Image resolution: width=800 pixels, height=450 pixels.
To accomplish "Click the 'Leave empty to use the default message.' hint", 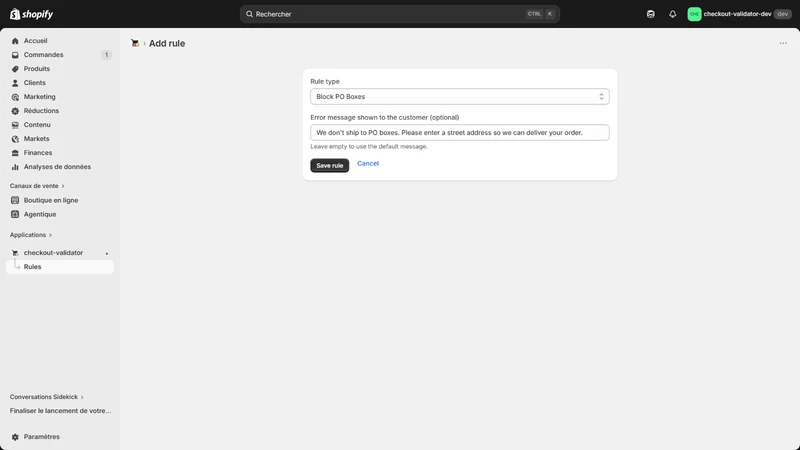I will point(369,146).
